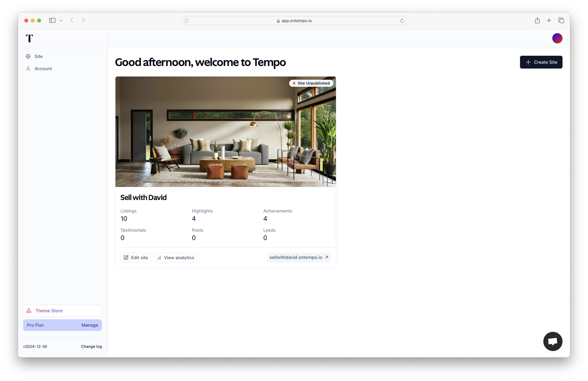Click the Highlights stat label
The width and height of the screenshot is (588, 381).
pyautogui.click(x=202, y=211)
